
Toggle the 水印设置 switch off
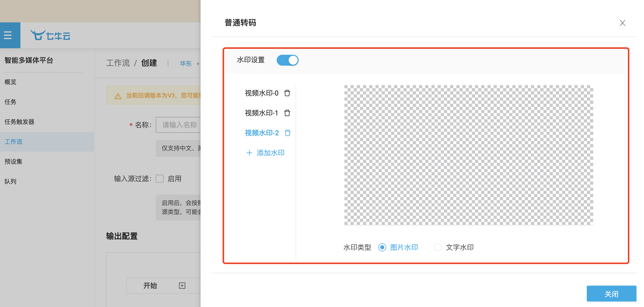pos(287,60)
